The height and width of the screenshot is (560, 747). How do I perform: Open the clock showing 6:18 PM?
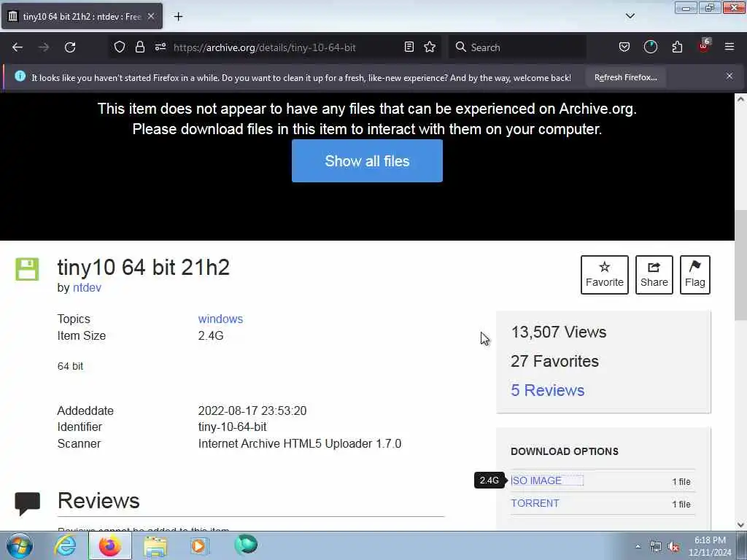pyautogui.click(x=710, y=546)
